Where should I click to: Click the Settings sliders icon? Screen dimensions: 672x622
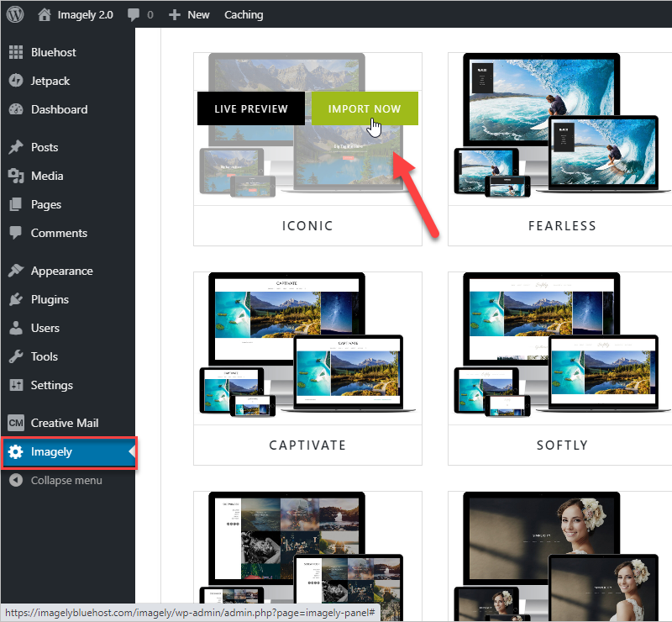click(x=16, y=385)
